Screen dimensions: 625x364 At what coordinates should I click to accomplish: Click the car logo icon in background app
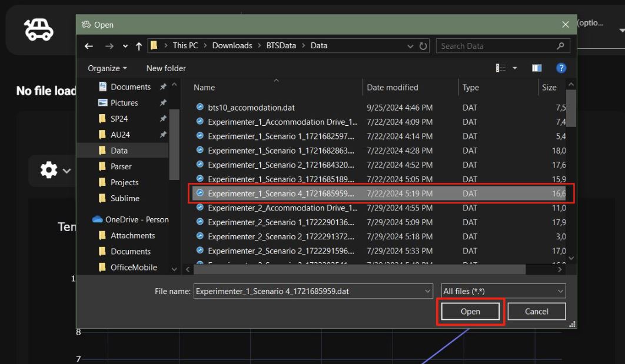pyautogui.click(x=39, y=29)
